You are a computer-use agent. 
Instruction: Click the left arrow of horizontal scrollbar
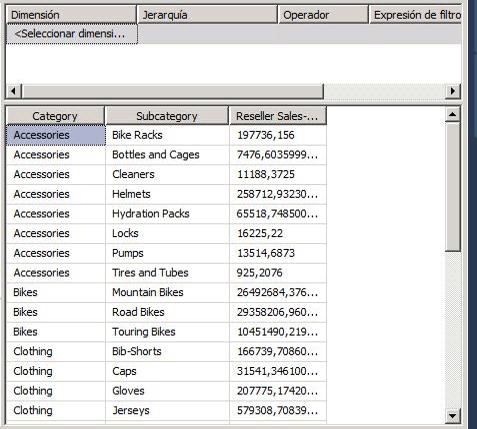point(14,91)
